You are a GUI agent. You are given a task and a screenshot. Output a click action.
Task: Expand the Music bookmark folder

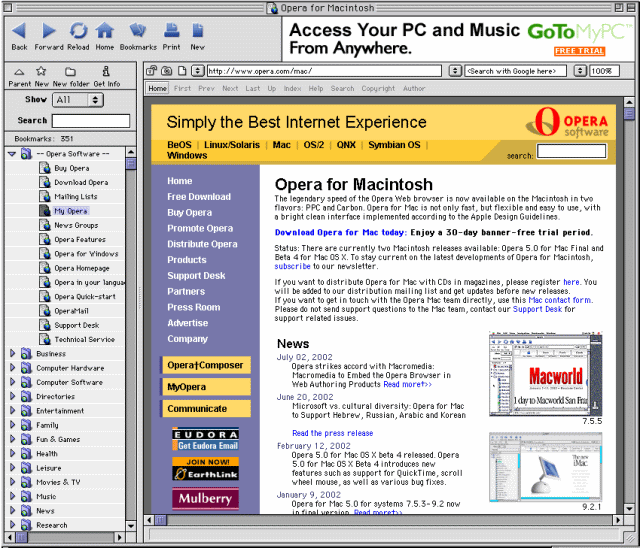pos(12,496)
